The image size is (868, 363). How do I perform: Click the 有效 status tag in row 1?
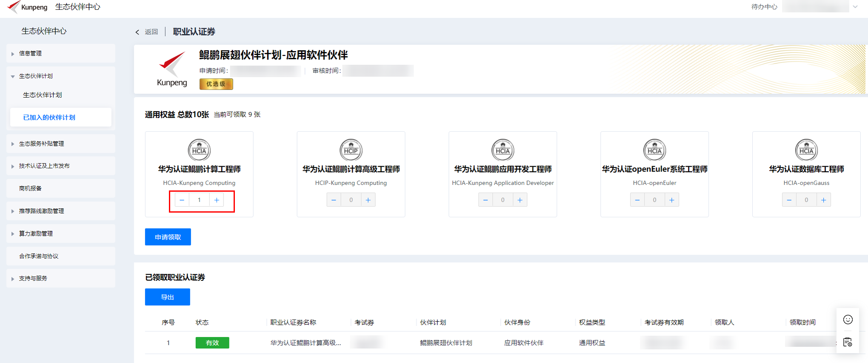pyautogui.click(x=212, y=343)
